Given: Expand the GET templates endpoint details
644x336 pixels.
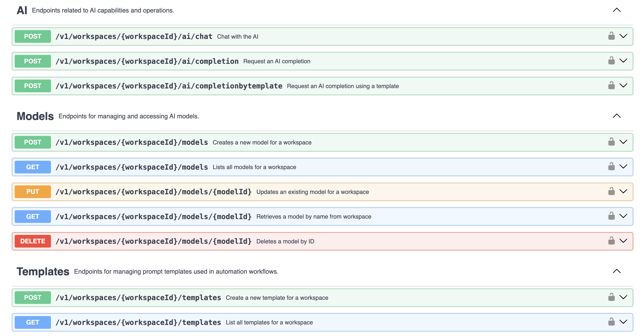Looking at the screenshot, I should coord(624,322).
